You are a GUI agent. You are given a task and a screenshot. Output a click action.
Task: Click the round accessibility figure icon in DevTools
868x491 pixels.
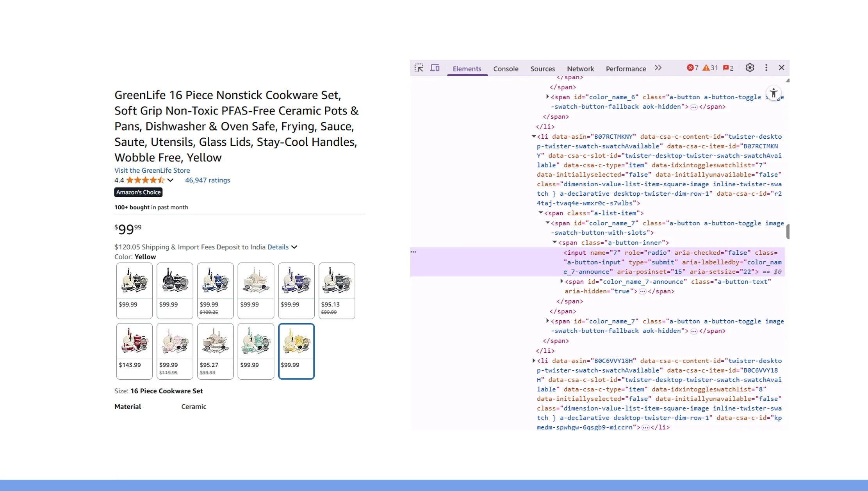774,93
